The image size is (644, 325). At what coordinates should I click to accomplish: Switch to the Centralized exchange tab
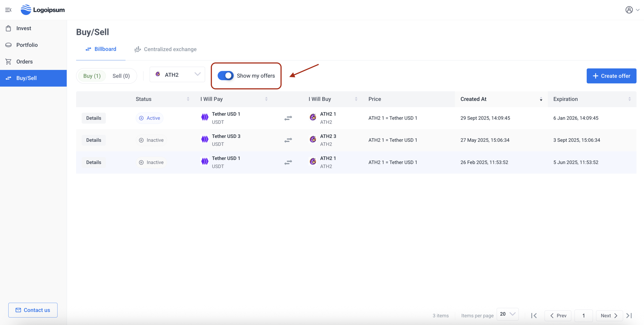[166, 49]
